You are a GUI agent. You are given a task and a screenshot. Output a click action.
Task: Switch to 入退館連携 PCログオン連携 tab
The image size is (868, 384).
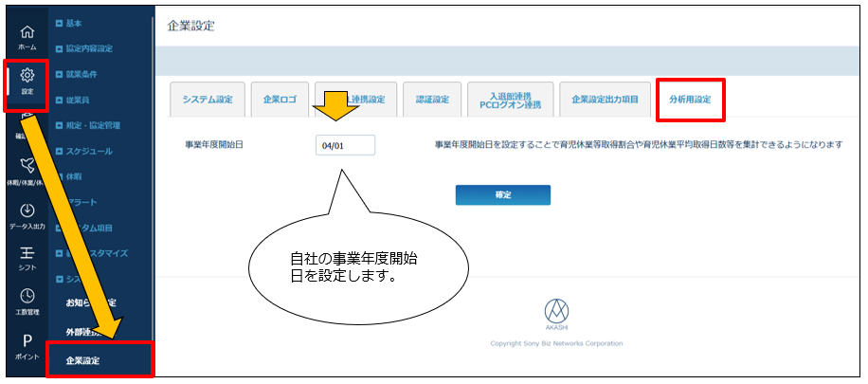[510, 100]
